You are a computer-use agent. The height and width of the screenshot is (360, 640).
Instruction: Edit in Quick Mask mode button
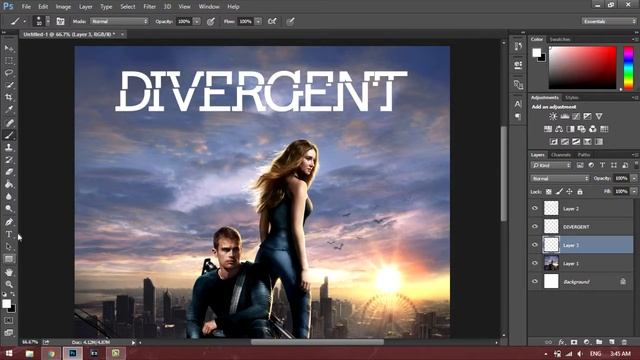tap(9, 321)
